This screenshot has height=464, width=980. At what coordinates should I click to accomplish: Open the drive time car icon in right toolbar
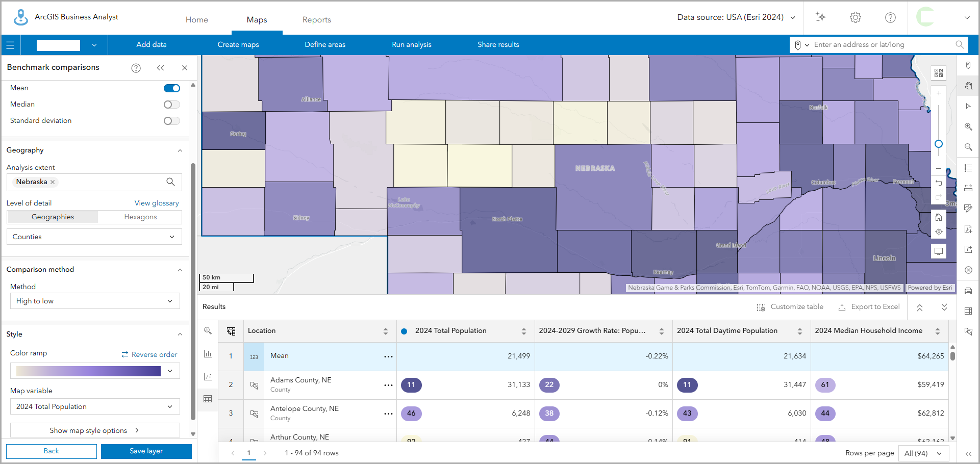(x=968, y=291)
